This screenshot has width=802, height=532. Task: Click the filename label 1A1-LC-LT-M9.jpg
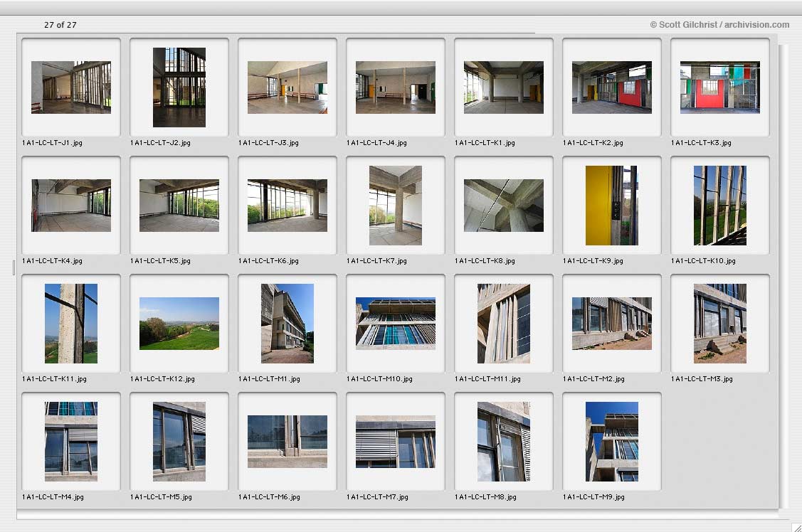click(x=593, y=497)
